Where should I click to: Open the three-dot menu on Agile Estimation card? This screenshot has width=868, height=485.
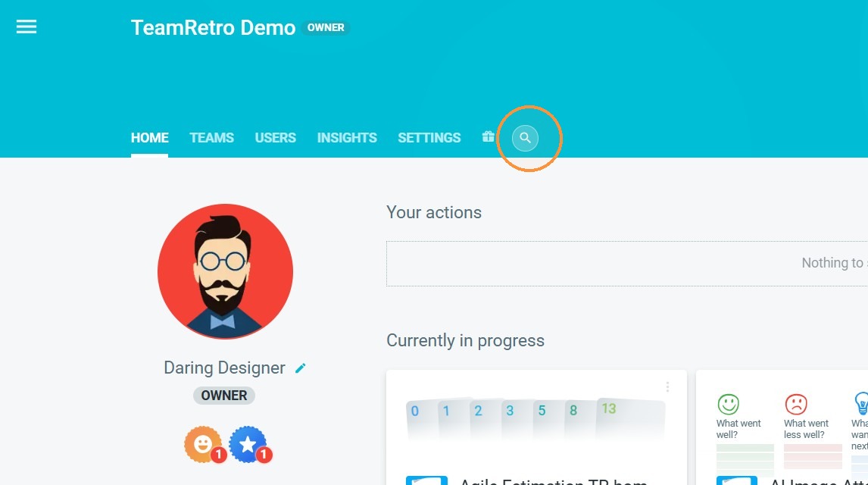(667, 387)
